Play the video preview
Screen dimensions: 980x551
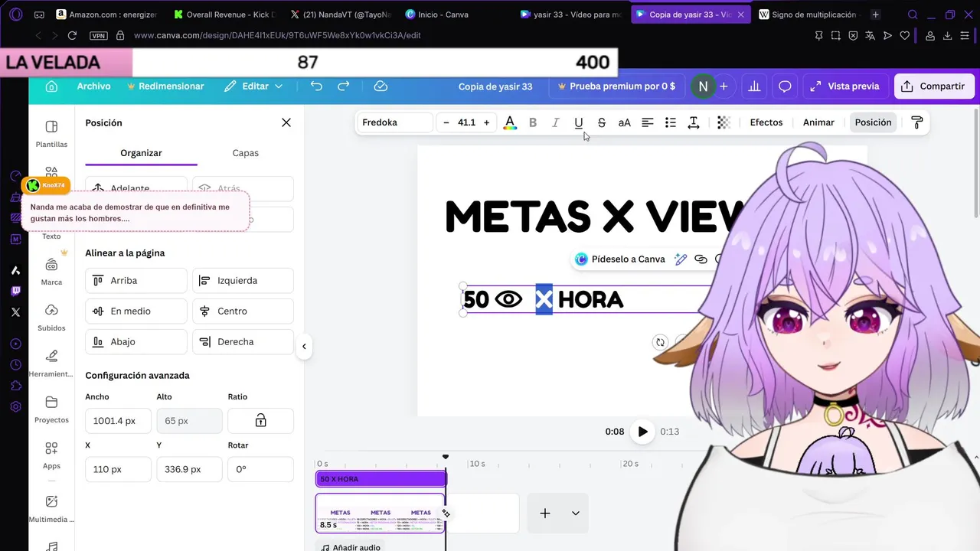pos(642,432)
